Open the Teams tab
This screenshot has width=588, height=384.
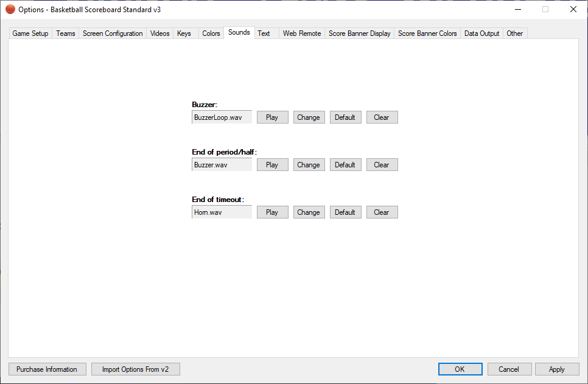66,33
